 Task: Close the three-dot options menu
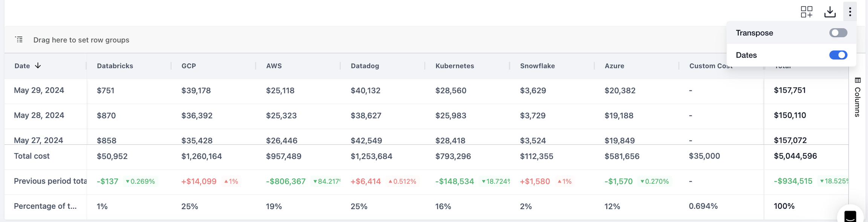coord(850,12)
